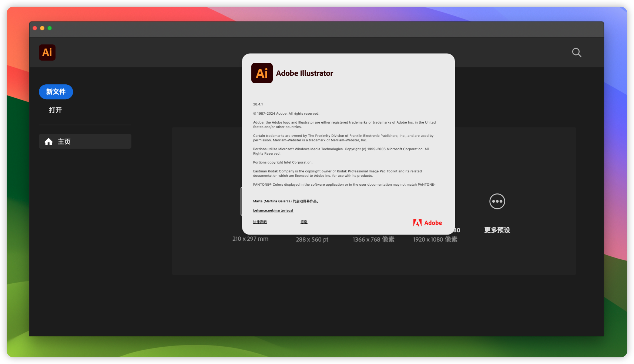Image resolution: width=634 pixels, height=364 pixels.
Task: Click the © 1987-2024 Adobe copyright line
Action: click(x=286, y=114)
